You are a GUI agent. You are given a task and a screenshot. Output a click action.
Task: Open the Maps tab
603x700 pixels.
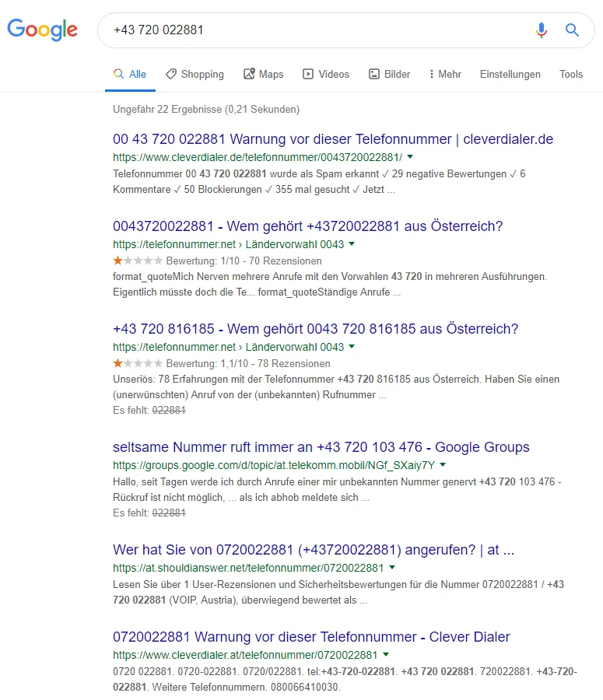[264, 74]
